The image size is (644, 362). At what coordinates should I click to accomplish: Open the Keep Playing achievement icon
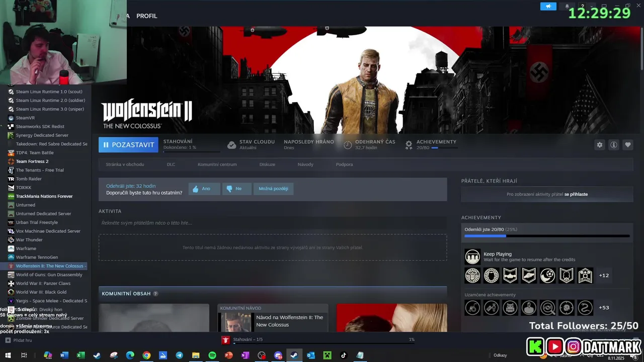pyautogui.click(x=472, y=256)
